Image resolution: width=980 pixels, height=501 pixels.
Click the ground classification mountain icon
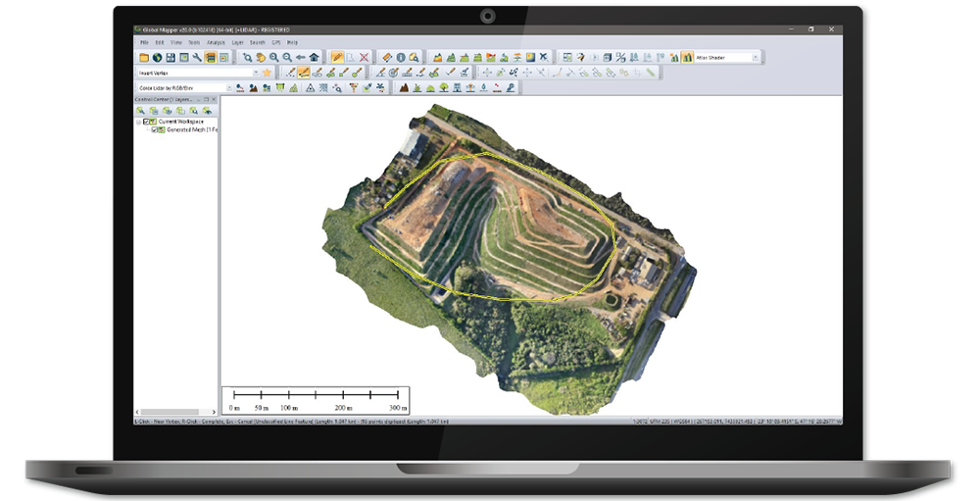click(x=404, y=87)
